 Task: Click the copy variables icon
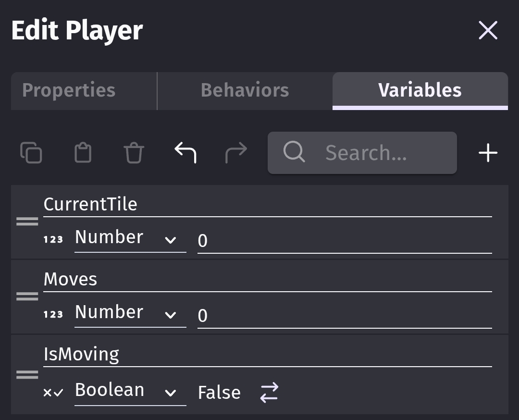(31, 153)
